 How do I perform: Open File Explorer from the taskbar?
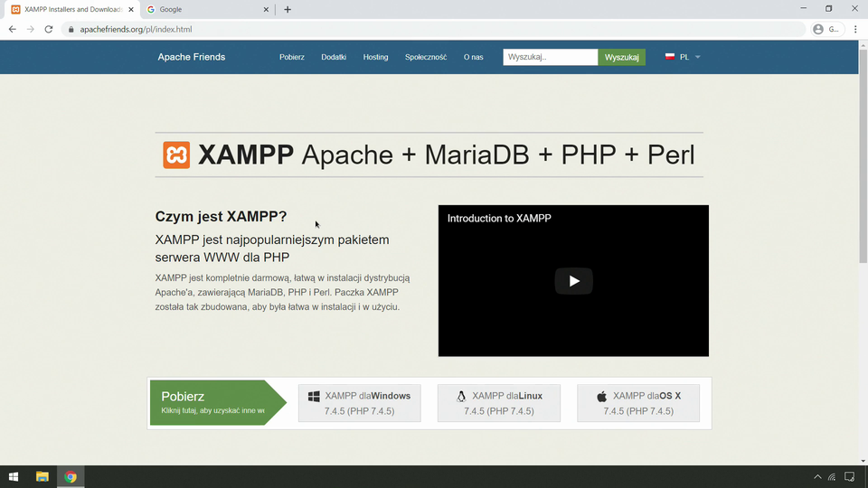pyautogui.click(x=42, y=476)
